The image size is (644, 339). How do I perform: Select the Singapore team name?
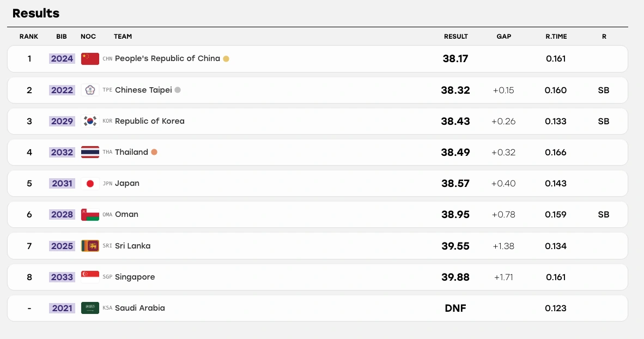pyautogui.click(x=135, y=277)
